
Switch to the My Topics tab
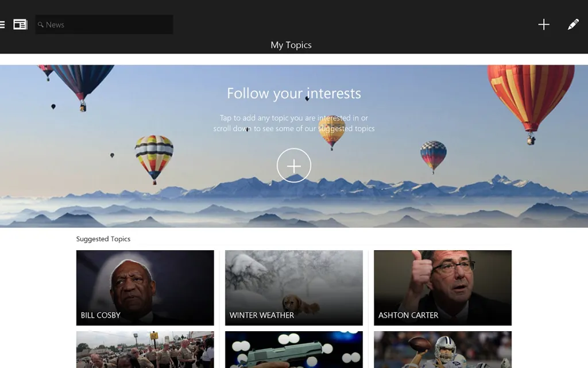[291, 45]
